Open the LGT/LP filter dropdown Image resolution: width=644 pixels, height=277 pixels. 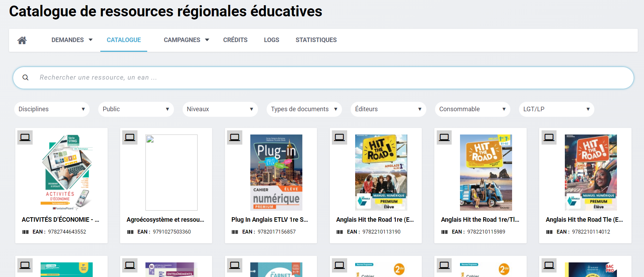coord(556,109)
